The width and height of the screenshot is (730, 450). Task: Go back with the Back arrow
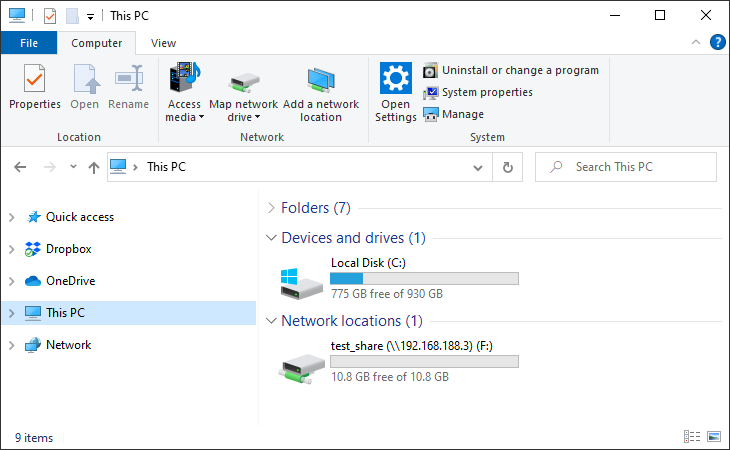tap(20, 167)
